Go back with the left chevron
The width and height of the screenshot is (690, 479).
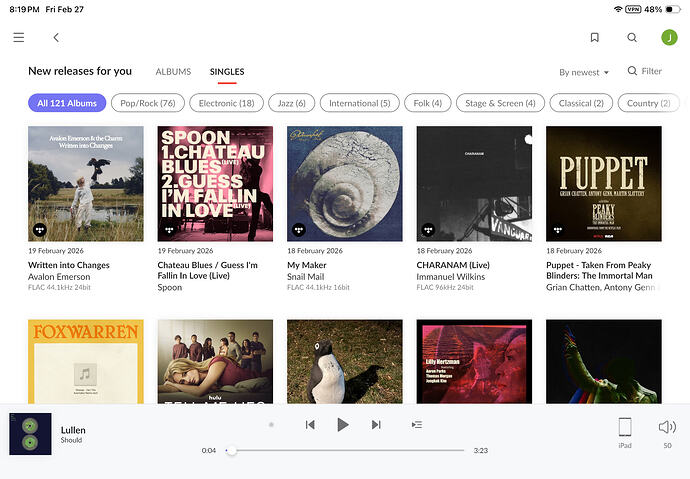click(56, 37)
